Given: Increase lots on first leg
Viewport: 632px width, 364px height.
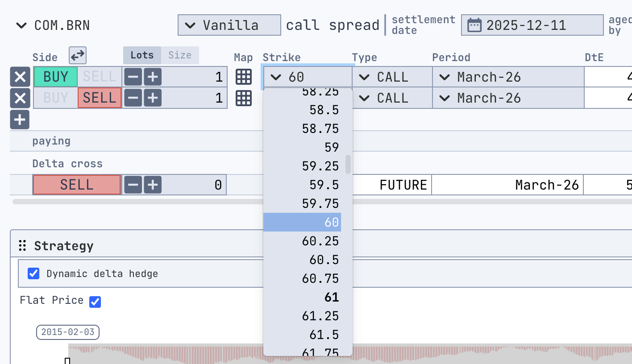Looking at the screenshot, I should pyautogui.click(x=153, y=77).
